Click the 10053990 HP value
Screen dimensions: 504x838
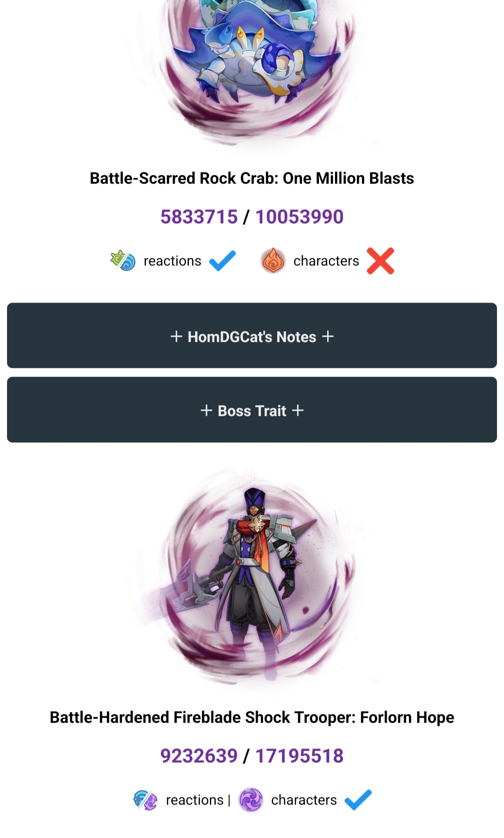300,217
